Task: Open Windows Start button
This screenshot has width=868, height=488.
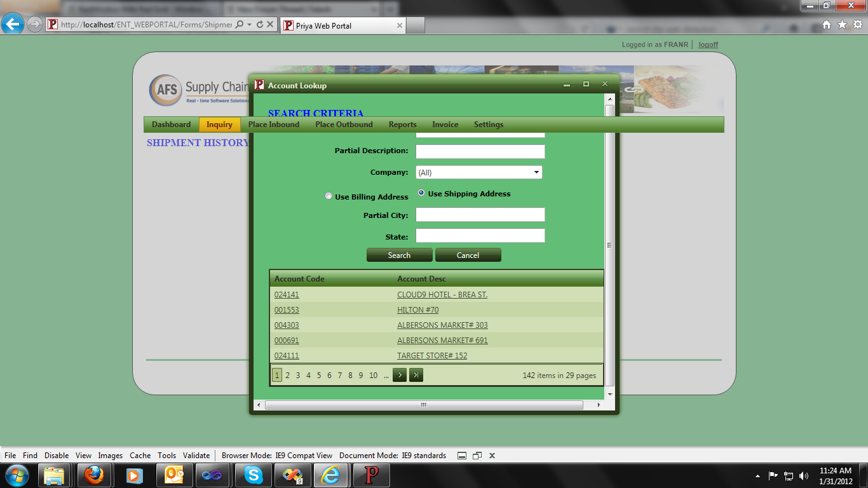Action: tap(17, 475)
